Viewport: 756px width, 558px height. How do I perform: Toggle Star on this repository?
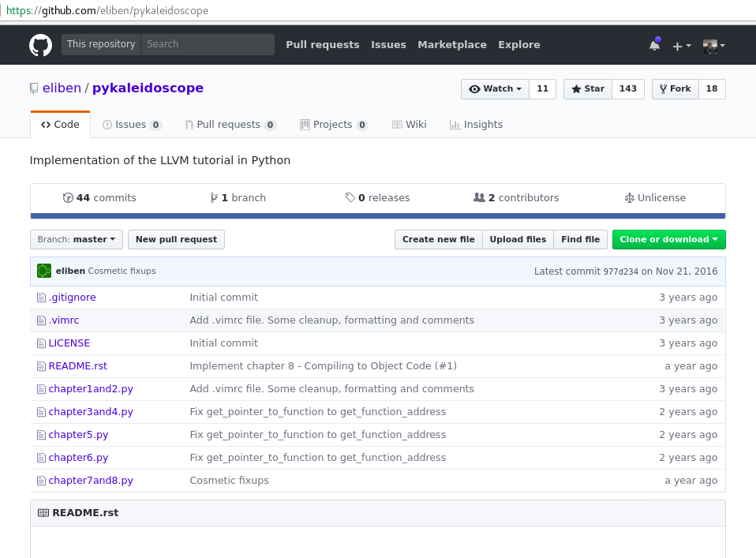(x=588, y=88)
